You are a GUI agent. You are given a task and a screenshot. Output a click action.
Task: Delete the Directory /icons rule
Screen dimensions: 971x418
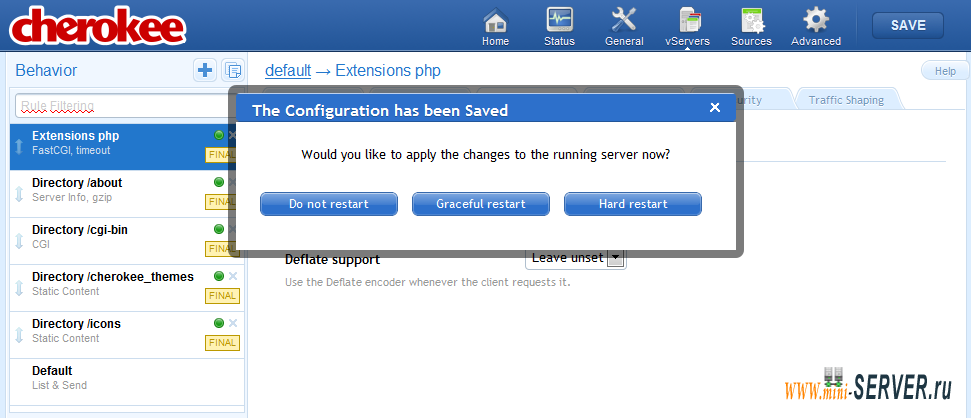pos(233,323)
